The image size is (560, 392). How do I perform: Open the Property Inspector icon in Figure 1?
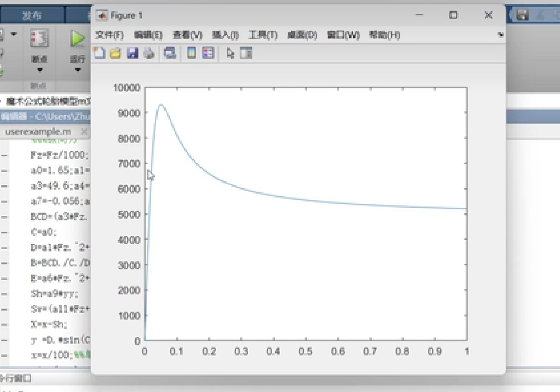pos(246,53)
